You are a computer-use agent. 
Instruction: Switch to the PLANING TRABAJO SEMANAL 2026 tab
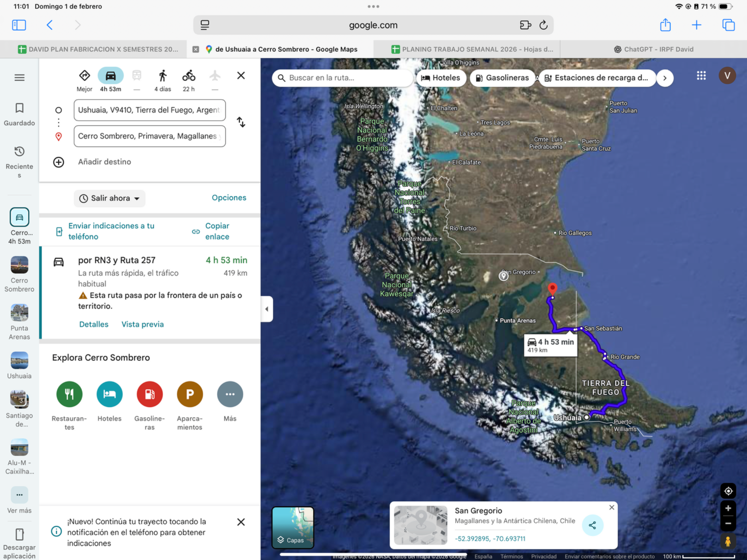(472, 49)
